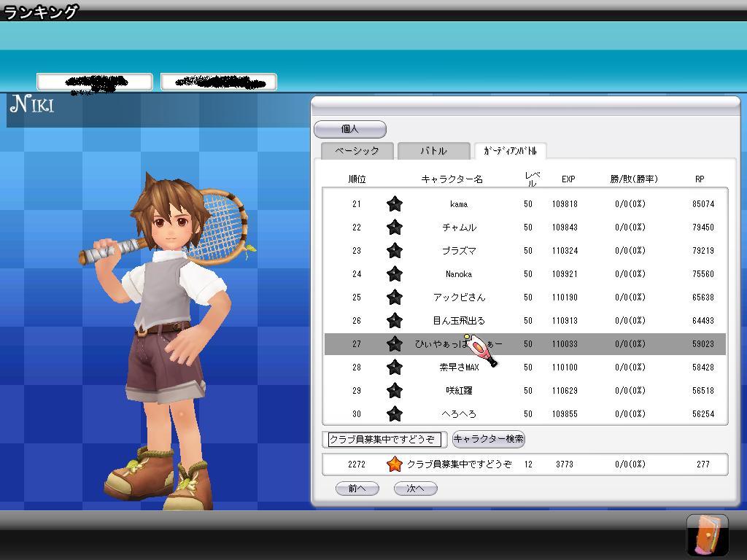Go to previous page with 前へ

click(357, 489)
